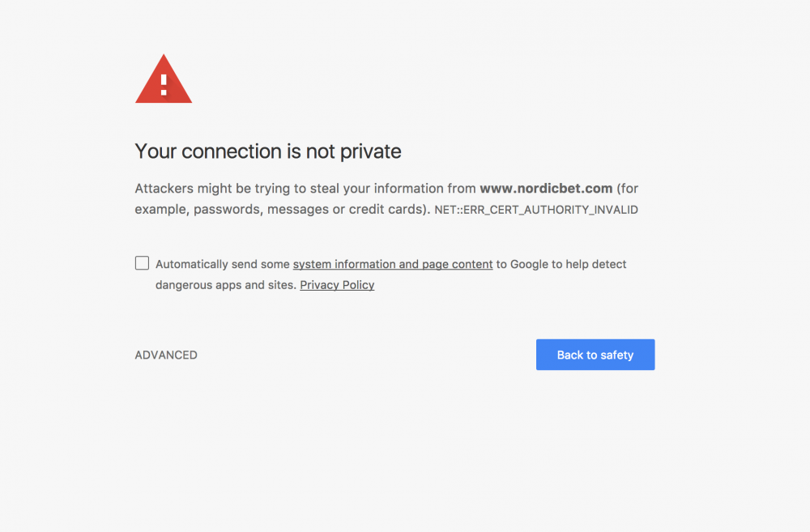Click the "Your connection is not private" heading
Image resolution: width=810 pixels, height=532 pixels.
[x=268, y=151]
